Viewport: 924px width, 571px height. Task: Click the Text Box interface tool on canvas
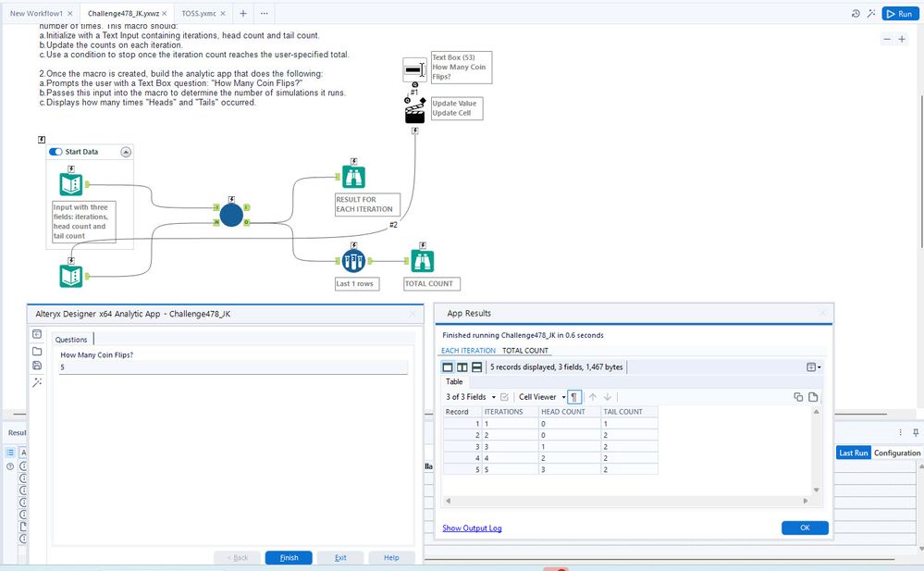pos(413,69)
